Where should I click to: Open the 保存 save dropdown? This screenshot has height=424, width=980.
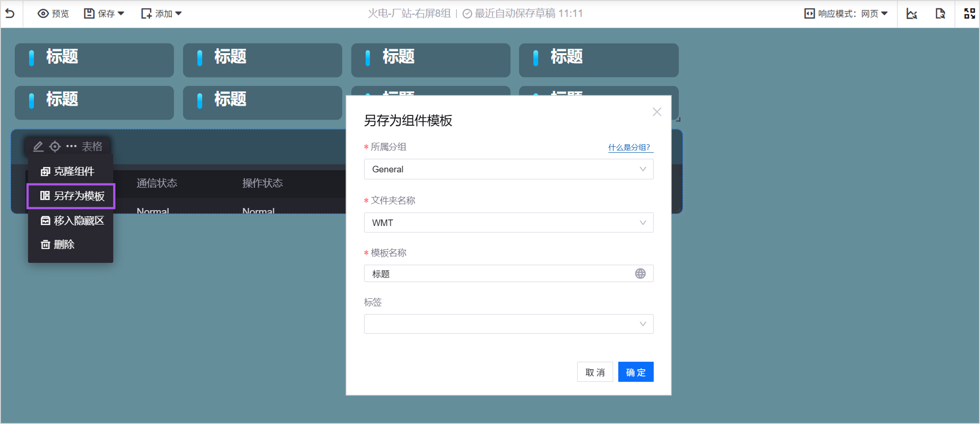[x=104, y=14]
